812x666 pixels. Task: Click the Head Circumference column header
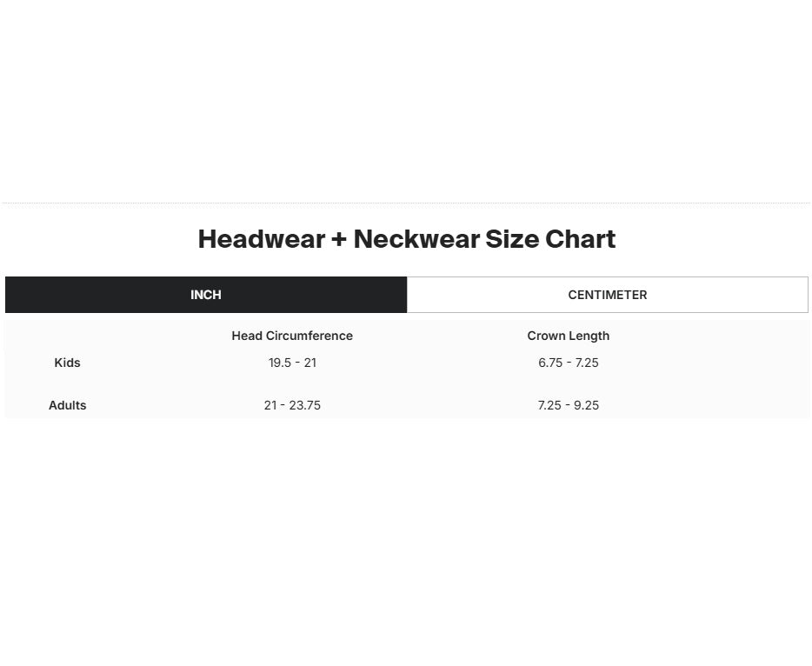(x=292, y=336)
